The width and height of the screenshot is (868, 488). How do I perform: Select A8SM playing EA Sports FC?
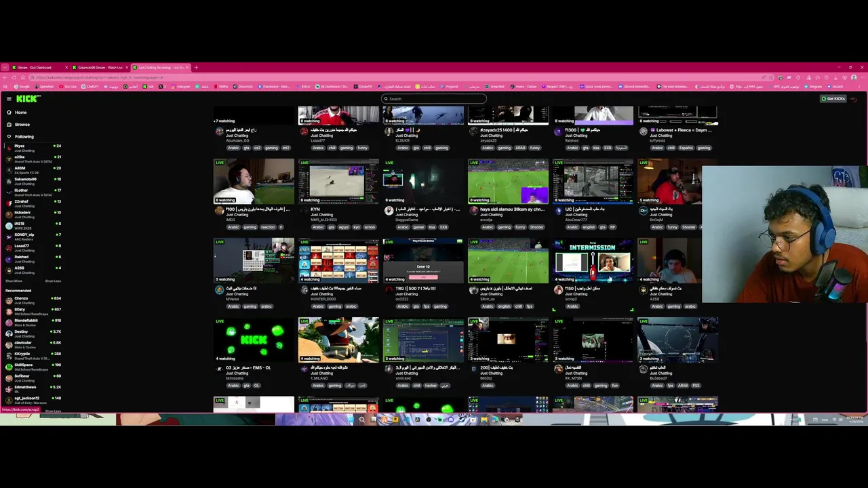34,169
